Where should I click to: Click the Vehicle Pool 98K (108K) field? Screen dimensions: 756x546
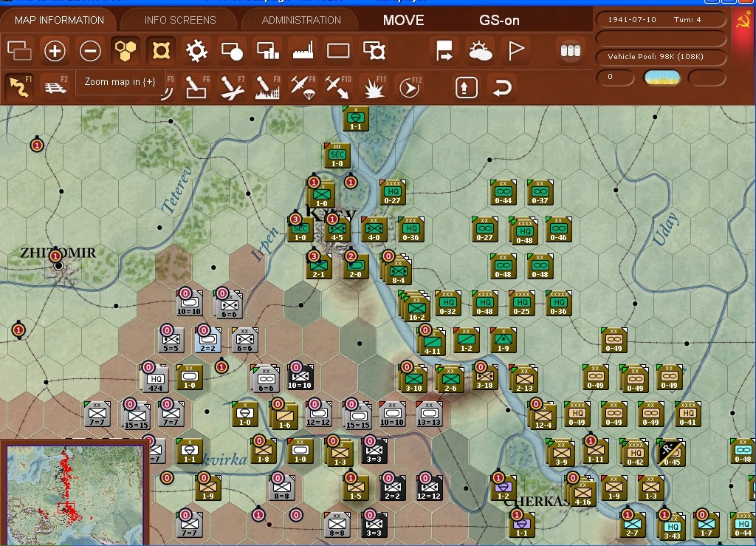pyautogui.click(x=661, y=56)
